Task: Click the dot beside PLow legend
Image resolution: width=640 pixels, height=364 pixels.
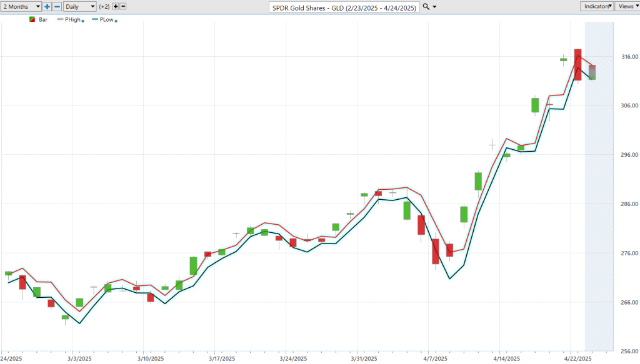Action: [x=116, y=21]
